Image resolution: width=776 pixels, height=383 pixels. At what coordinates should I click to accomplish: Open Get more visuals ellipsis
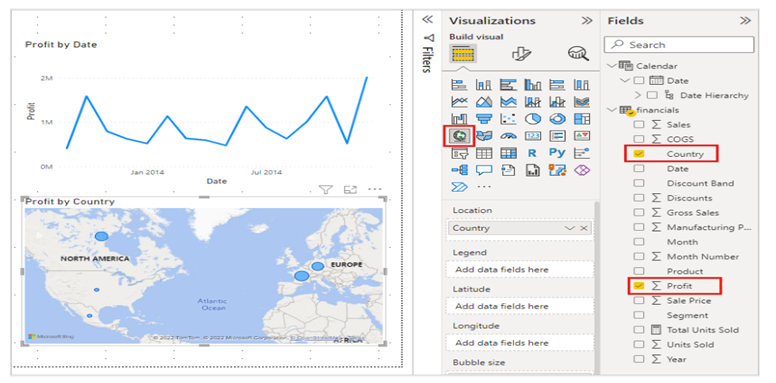click(484, 187)
